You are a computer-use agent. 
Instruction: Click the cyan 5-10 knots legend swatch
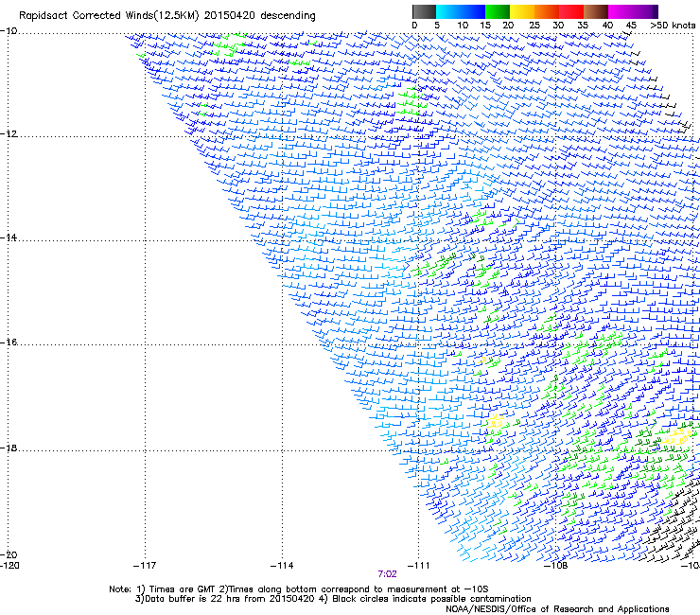[447, 11]
